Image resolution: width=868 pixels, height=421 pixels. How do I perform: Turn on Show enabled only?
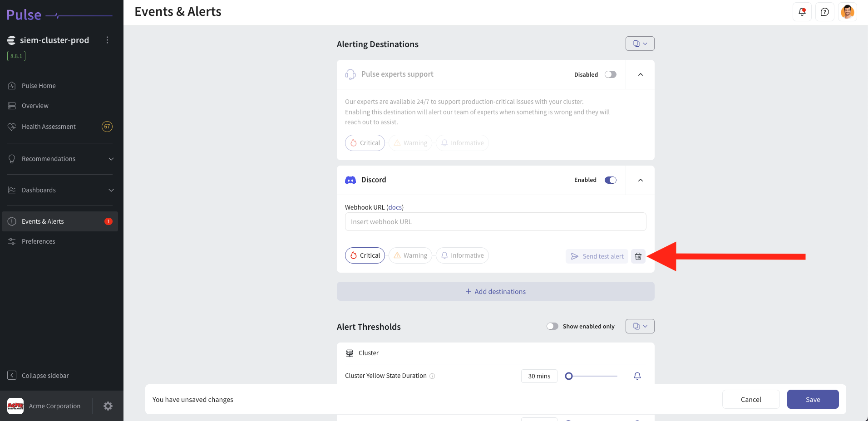pyautogui.click(x=552, y=326)
